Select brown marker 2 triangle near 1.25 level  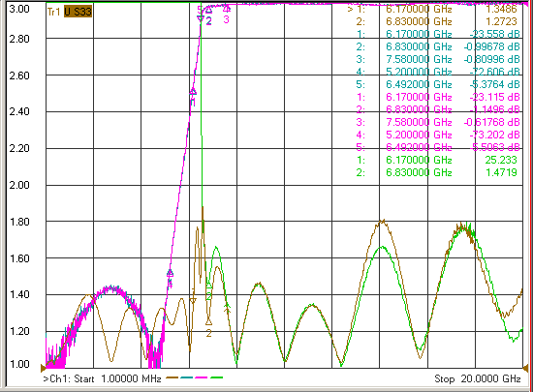coord(208,321)
